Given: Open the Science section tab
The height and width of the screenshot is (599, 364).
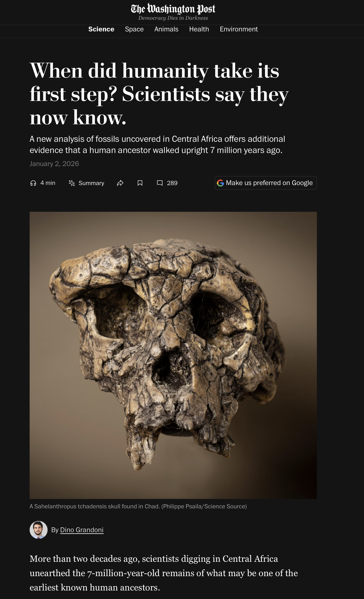Looking at the screenshot, I should tap(101, 29).
